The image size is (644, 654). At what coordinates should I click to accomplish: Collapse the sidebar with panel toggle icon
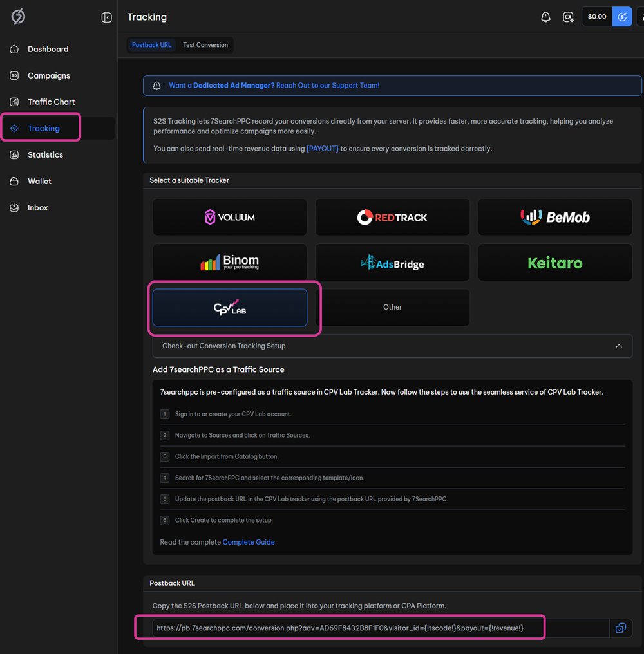click(106, 17)
